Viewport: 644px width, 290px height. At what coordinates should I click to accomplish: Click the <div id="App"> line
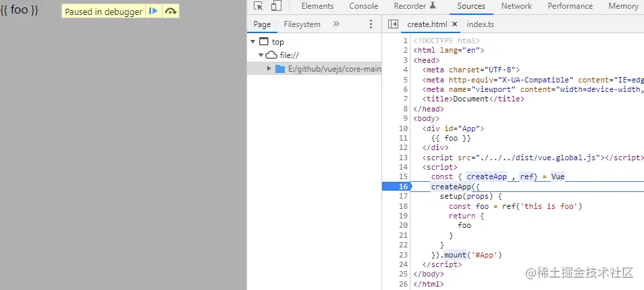[x=453, y=128]
